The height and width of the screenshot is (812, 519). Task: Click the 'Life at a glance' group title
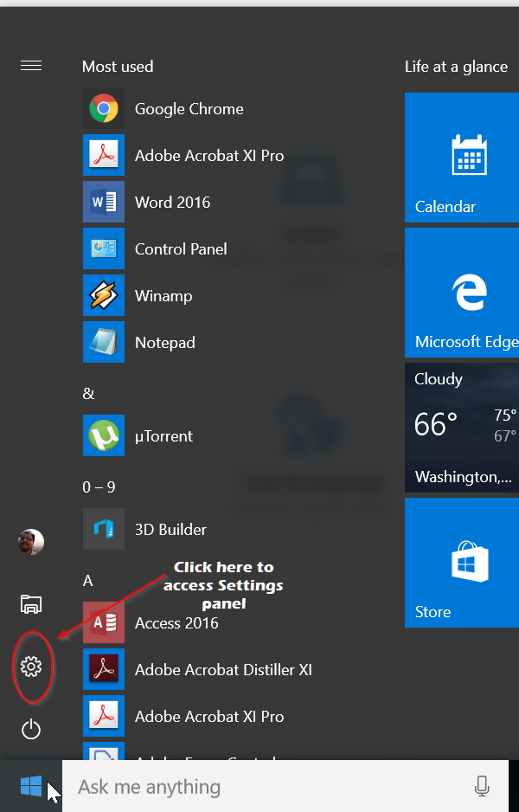456,67
